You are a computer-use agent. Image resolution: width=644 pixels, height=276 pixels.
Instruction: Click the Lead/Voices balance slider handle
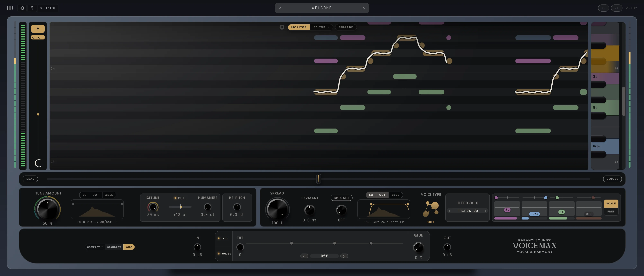[318, 179]
